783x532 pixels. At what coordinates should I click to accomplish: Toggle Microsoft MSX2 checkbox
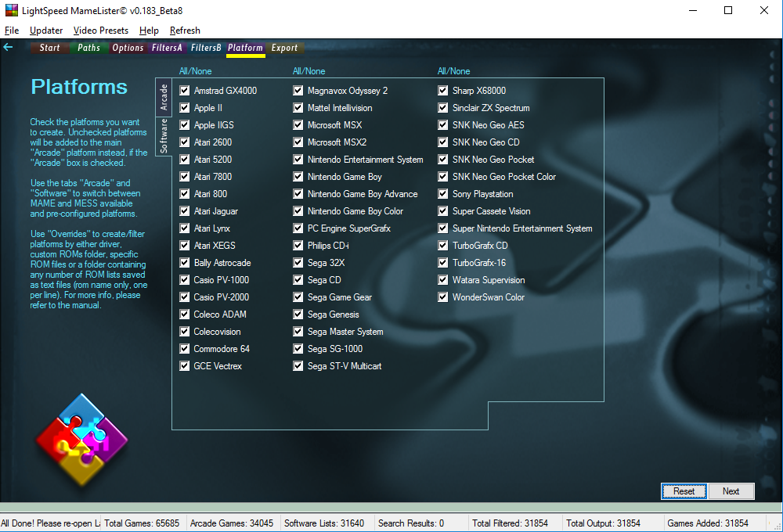[x=298, y=142]
